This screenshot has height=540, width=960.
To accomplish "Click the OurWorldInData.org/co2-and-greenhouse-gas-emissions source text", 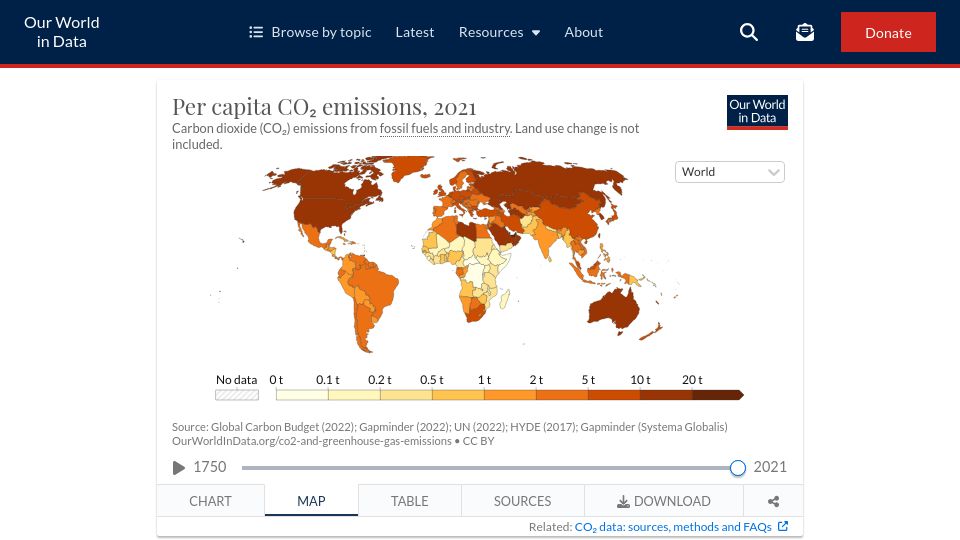I will [x=312, y=441].
